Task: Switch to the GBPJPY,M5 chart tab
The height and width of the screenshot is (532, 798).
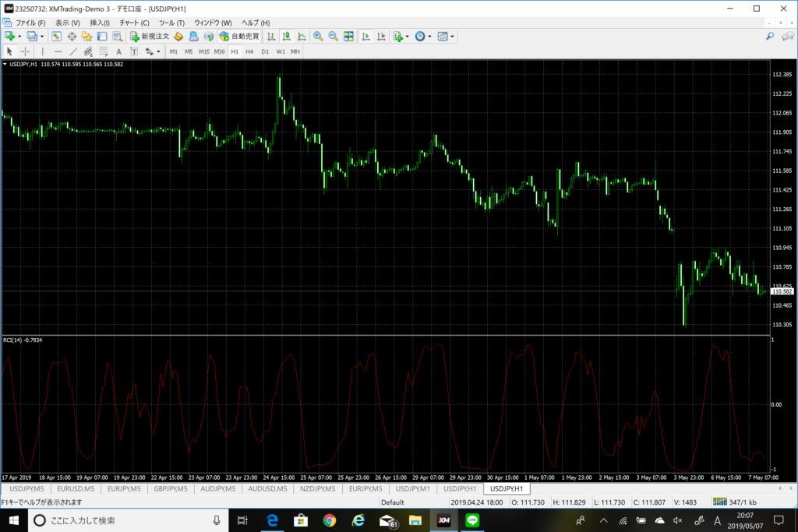Action: click(171, 488)
